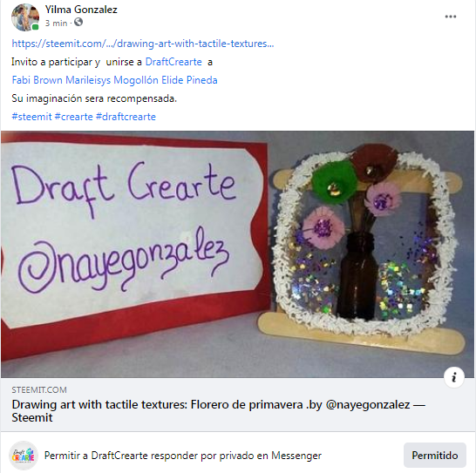Open the three-dot post options menu
Viewport: 476px width, 473px height.
coord(450,17)
